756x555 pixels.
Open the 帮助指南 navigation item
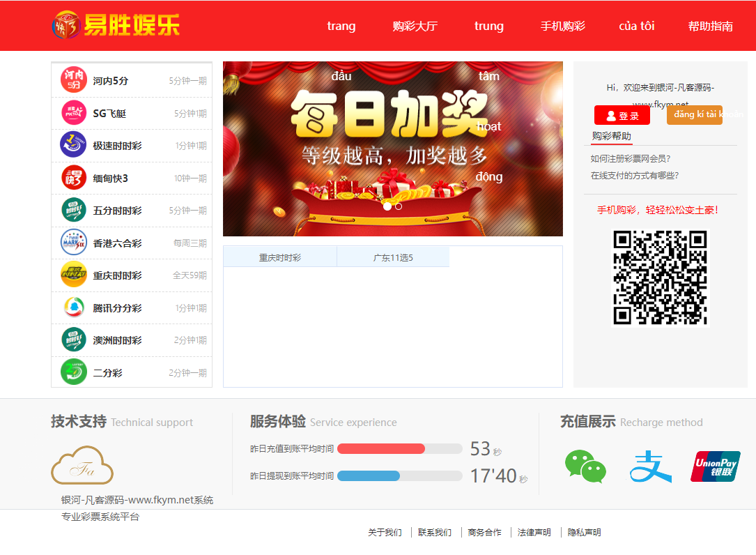pyautogui.click(x=710, y=26)
